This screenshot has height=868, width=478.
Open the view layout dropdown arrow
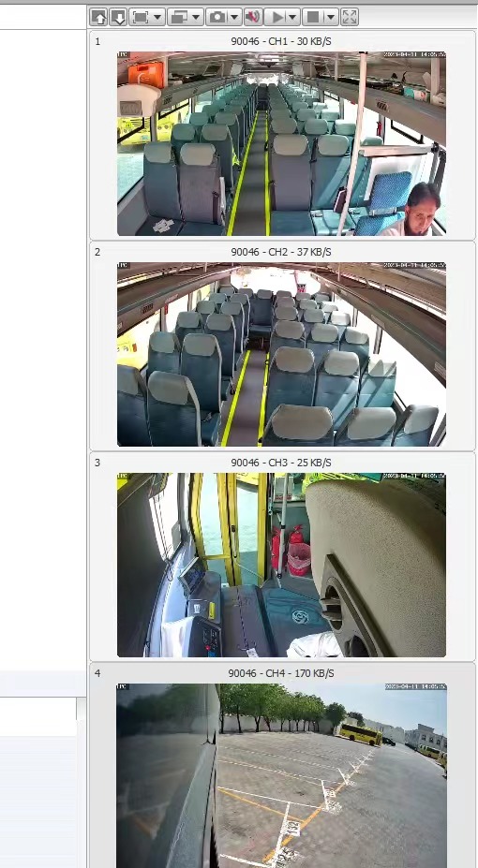[157, 17]
